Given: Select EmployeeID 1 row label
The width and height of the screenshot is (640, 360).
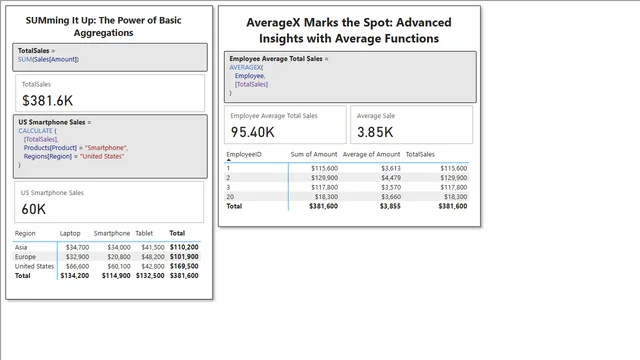Looking at the screenshot, I should pos(228,168).
